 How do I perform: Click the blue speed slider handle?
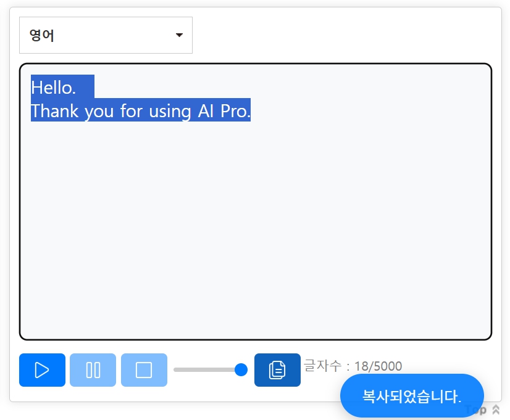tap(241, 369)
